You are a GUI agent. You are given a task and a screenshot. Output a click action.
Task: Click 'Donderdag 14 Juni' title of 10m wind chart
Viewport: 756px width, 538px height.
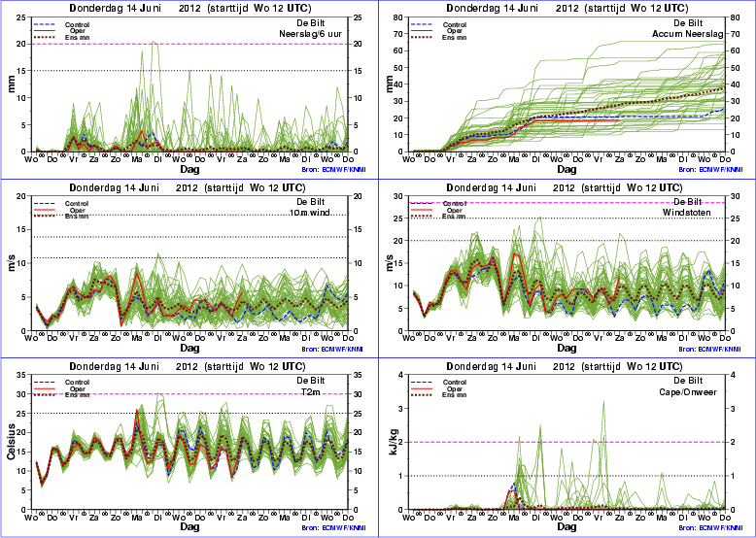(116, 187)
